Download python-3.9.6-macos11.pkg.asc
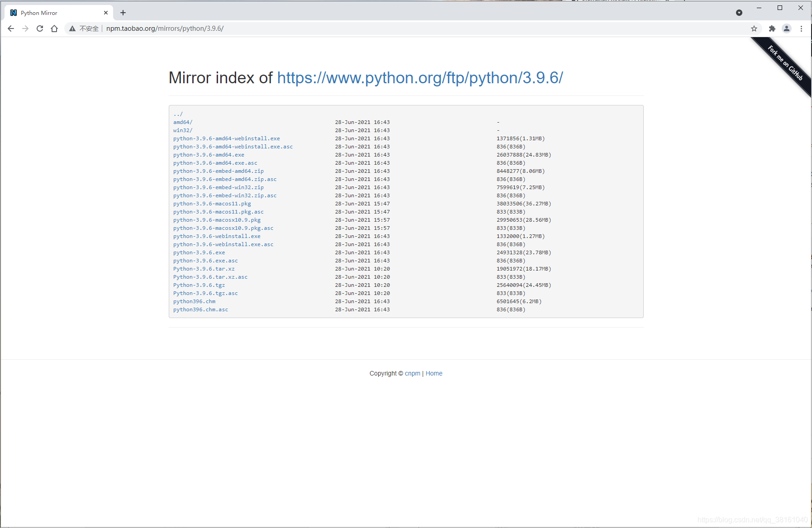The width and height of the screenshot is (812, 528). coord(218,212)
